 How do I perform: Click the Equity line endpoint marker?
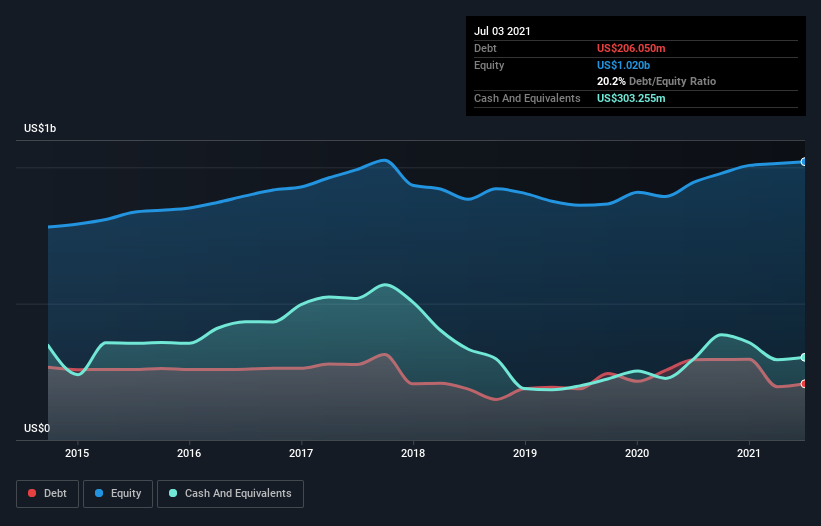tap(804, 162)
